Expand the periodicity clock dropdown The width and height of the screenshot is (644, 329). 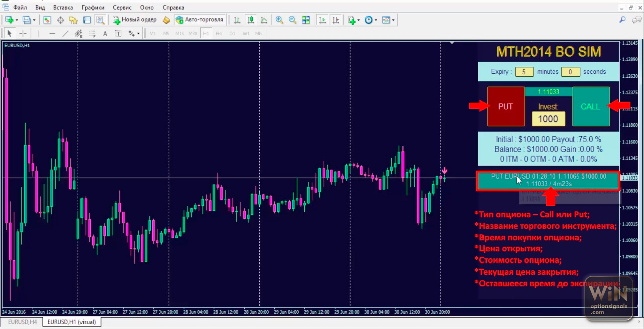(376, 20)
